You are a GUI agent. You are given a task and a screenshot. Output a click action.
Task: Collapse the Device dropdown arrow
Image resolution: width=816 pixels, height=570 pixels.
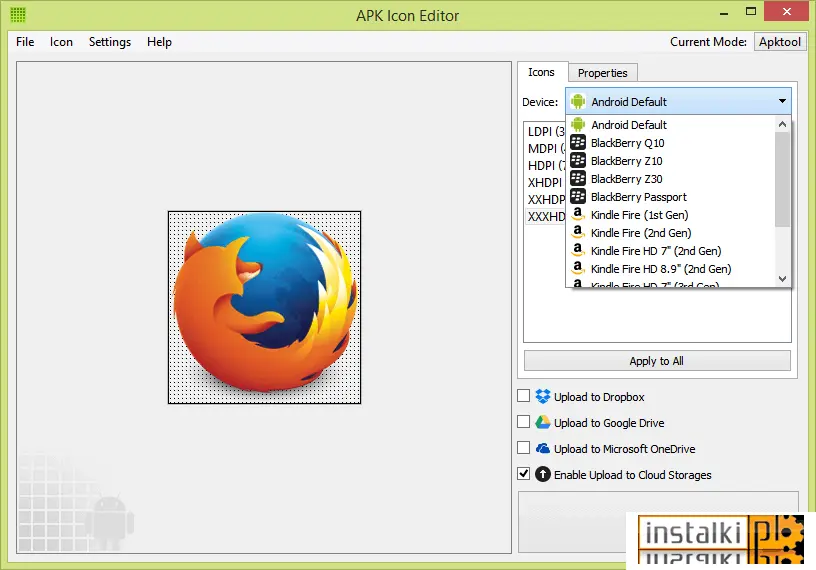782,101
